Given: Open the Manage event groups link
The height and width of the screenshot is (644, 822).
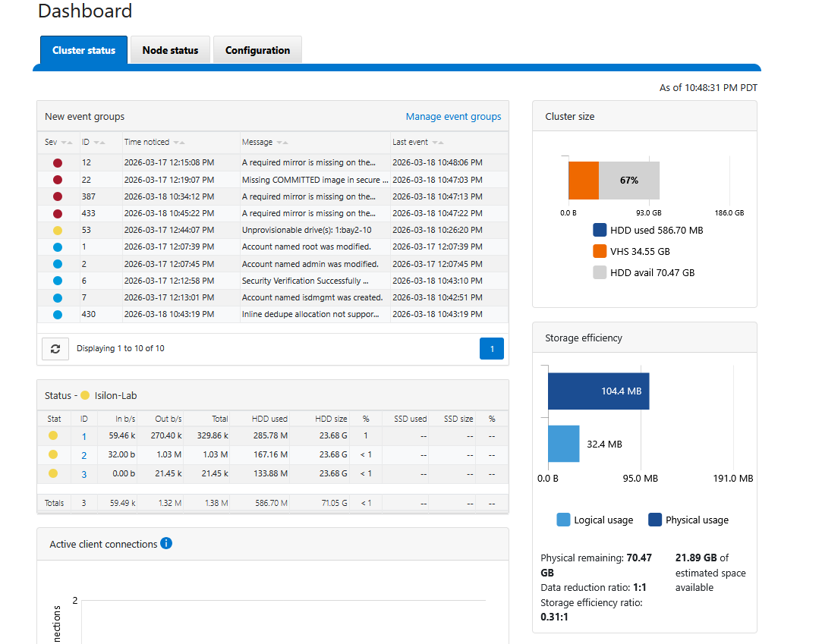Looking at the screenshot, I should 453,116.
